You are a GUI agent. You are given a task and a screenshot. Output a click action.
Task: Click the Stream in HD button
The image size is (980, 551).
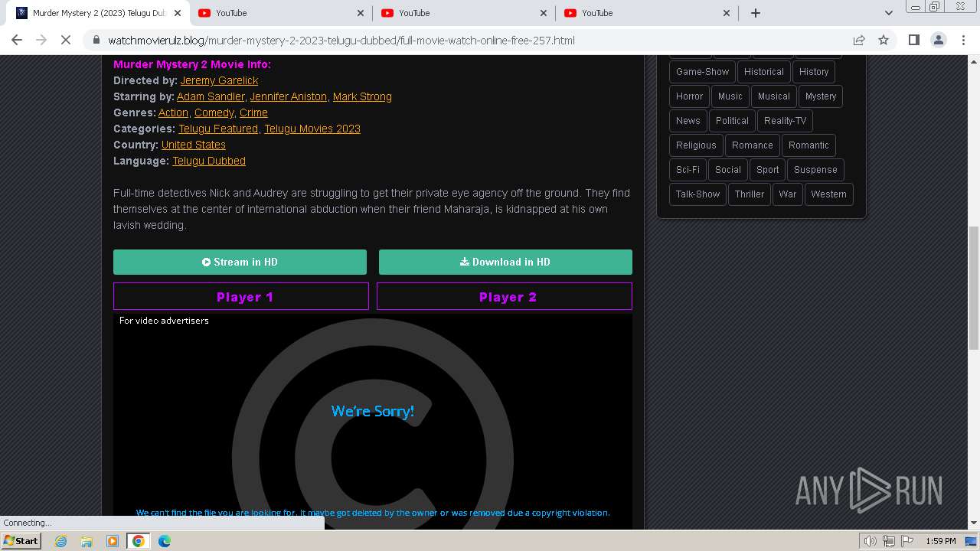[x=240, y=262]
